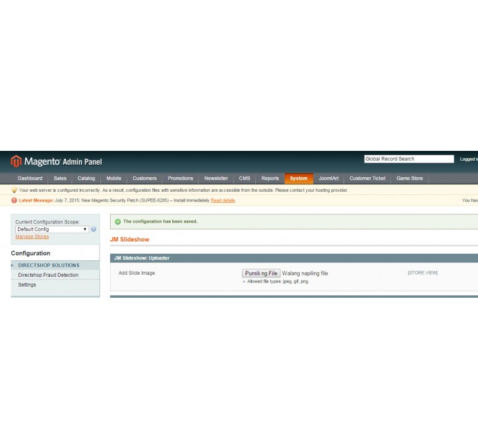Click the Latest Message alert icon
478x448 pixels.
click(14, 200)
